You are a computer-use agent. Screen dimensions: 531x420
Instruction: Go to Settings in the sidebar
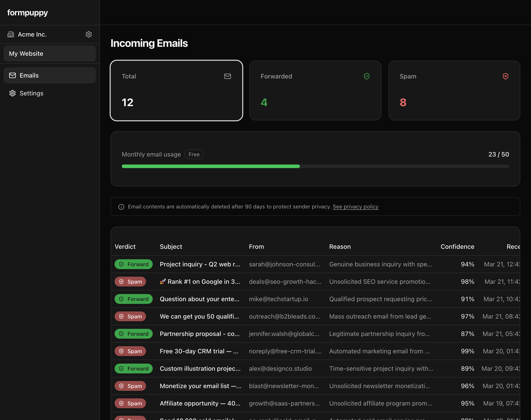coord(31,93)
